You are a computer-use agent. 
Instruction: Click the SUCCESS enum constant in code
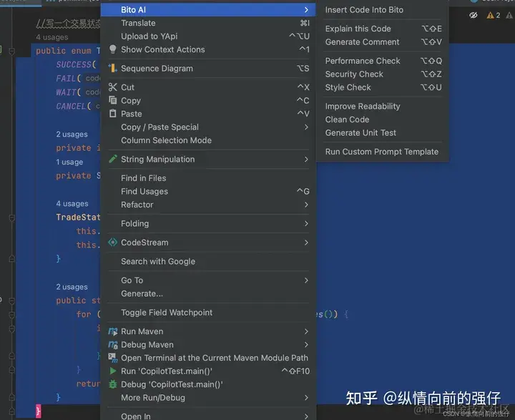click(74, 64)
